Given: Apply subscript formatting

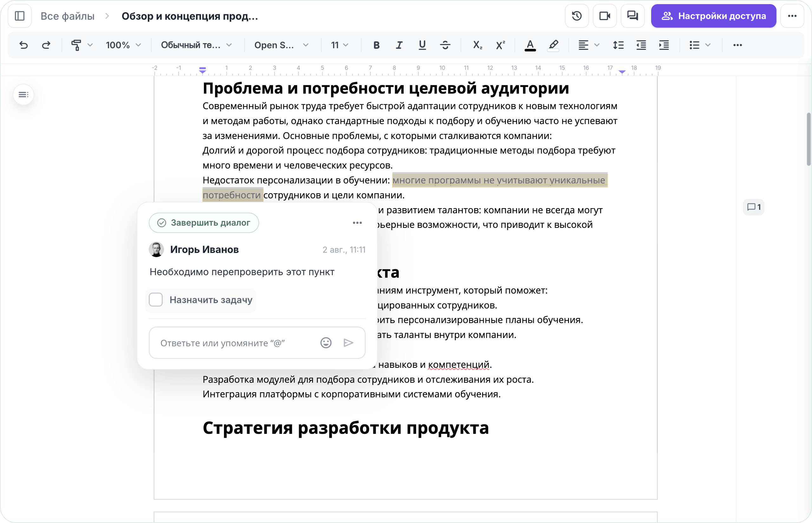Looking at the screenshot, I should tap(477, 45).
